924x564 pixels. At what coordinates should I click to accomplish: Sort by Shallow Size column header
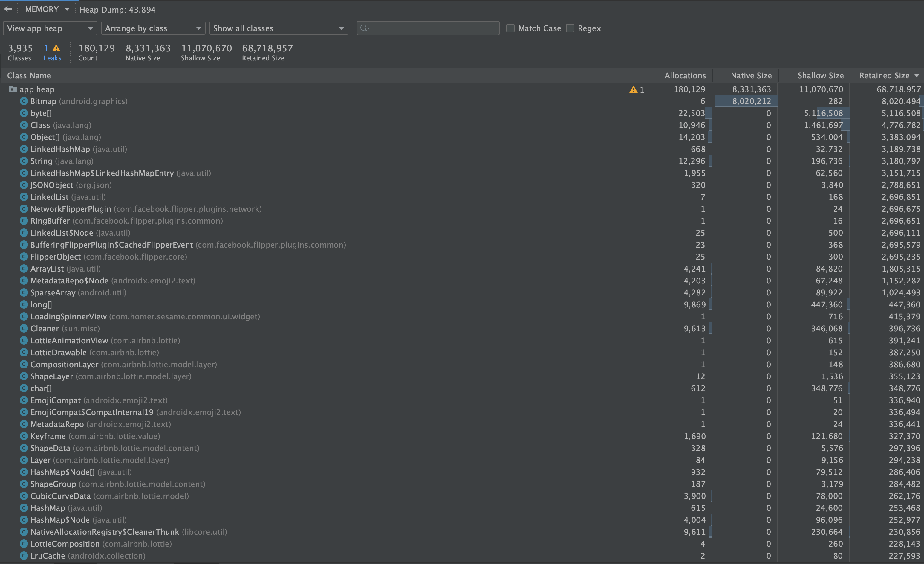coord(820,75)
